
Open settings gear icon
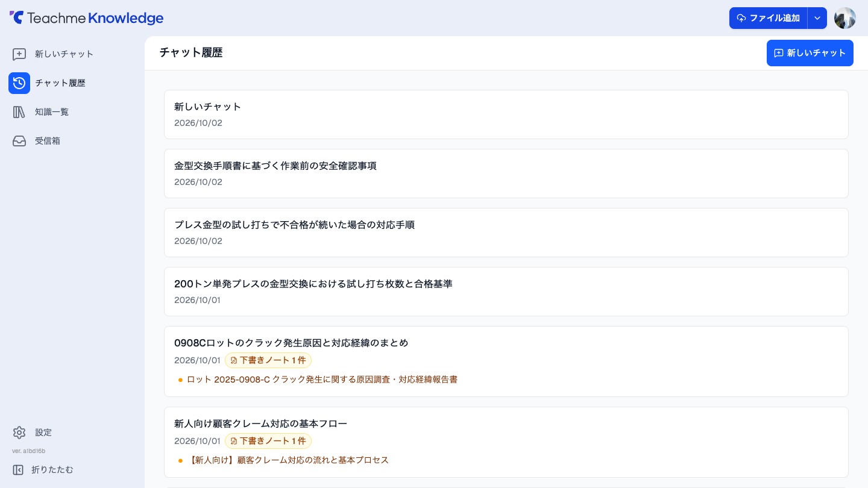pos(19,433)
